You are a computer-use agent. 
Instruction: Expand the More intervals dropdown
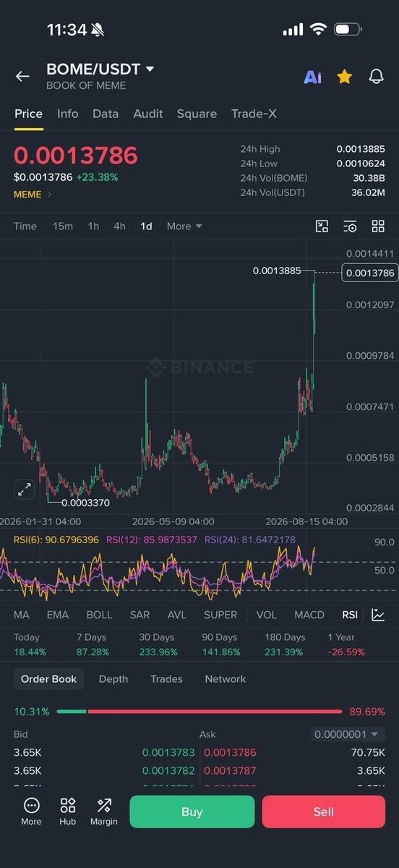click(184, 226)
